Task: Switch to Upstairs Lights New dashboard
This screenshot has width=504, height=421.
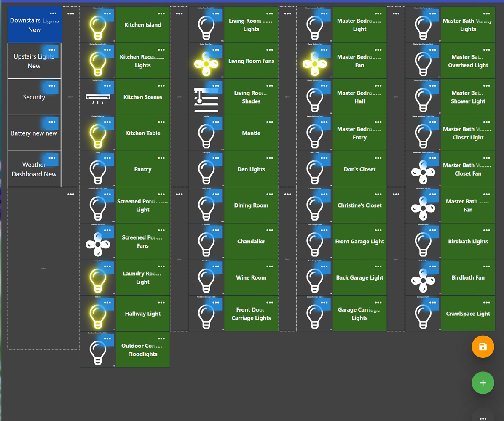Action: point(34,61)
